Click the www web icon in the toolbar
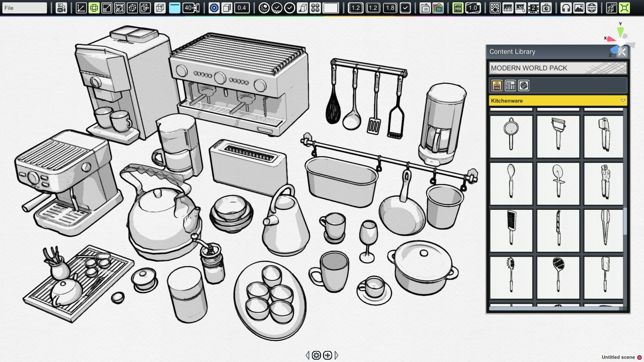The width and height of the screenshot is (644, 362). [x=591, y=7]
